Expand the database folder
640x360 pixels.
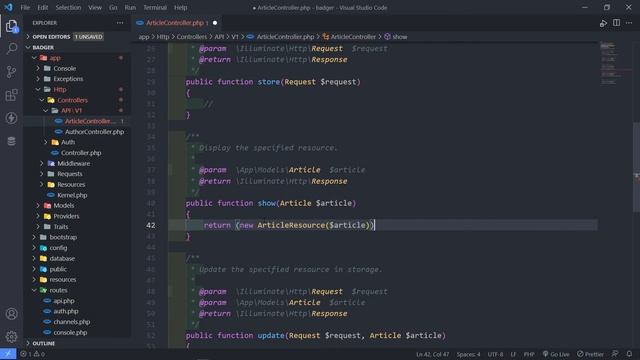pos(78,258)
